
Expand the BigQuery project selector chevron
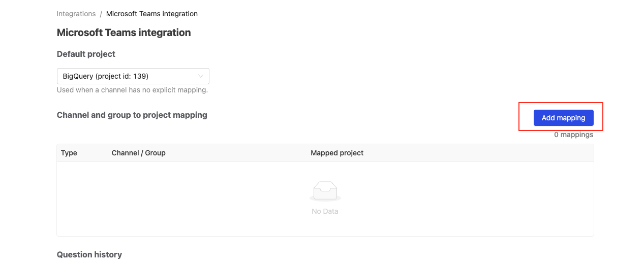[x=201, y=76]
